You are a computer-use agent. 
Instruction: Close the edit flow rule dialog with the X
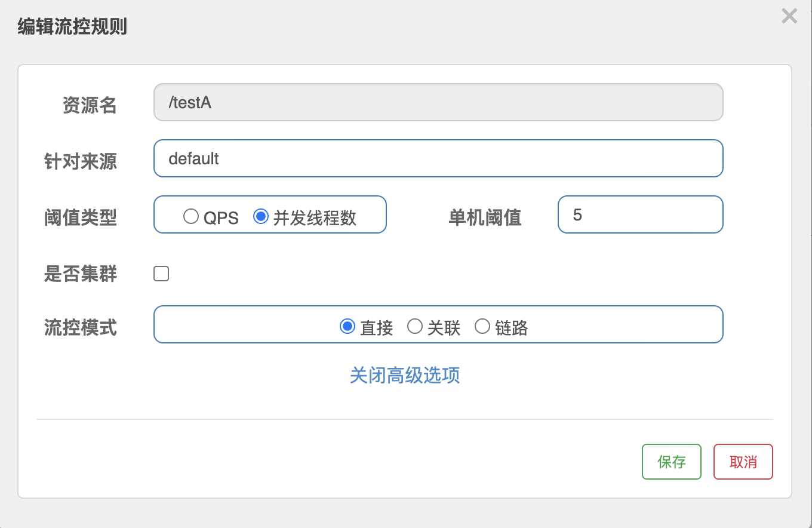[789, 16]
